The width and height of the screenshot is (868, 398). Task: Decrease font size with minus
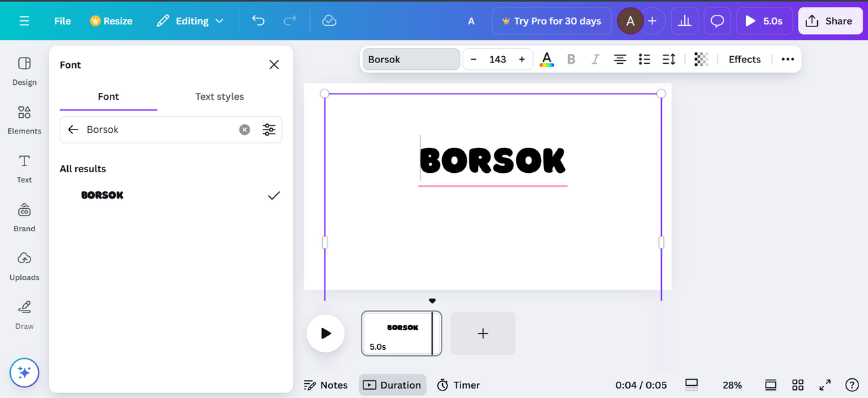tap(474, 60)
